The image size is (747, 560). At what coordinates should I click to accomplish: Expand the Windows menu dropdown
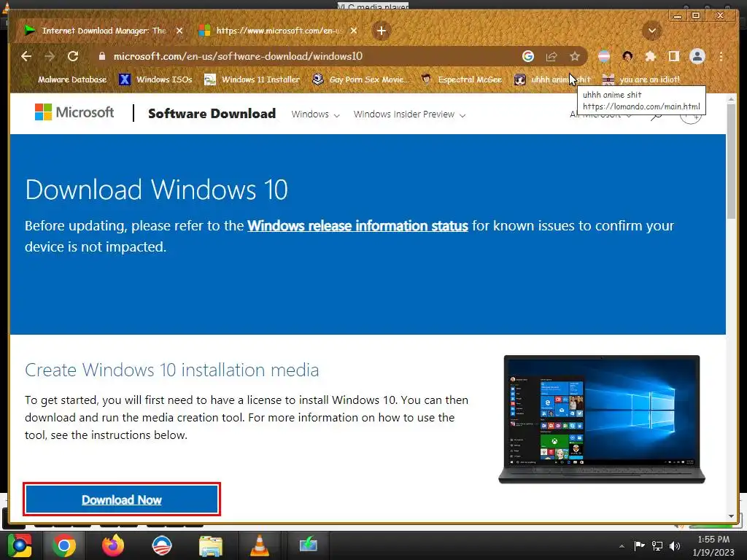point(315,114)
